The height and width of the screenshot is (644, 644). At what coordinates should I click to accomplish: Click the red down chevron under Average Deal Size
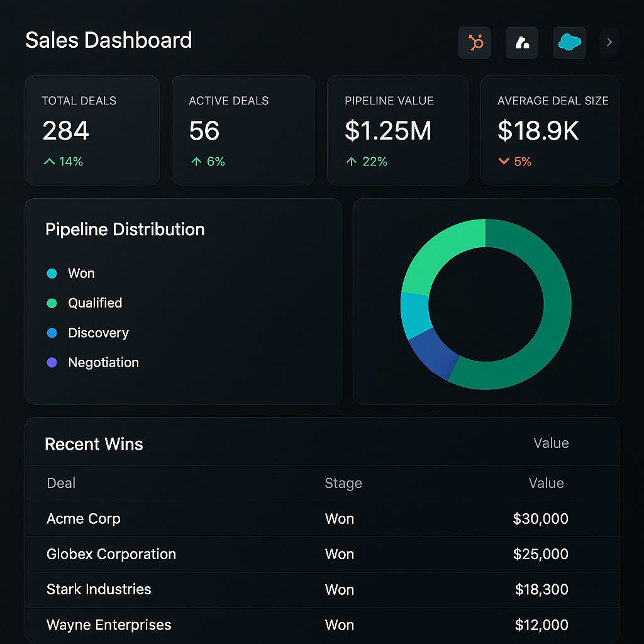tap(503, 162)
